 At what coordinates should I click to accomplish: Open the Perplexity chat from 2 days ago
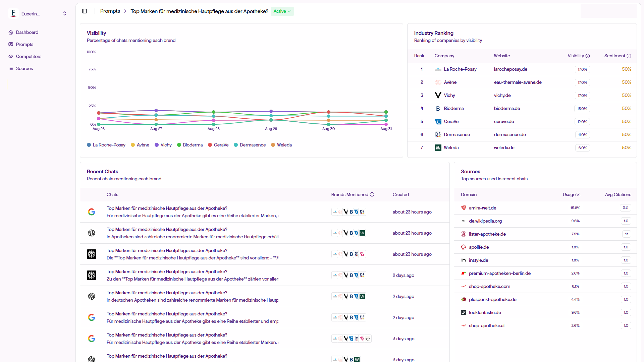pos(265,275)
